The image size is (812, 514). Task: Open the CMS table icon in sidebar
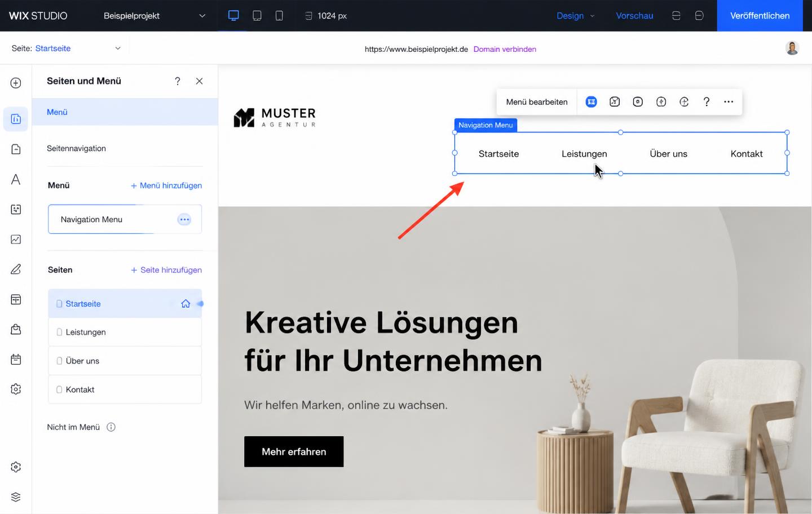tap(16, 299)
